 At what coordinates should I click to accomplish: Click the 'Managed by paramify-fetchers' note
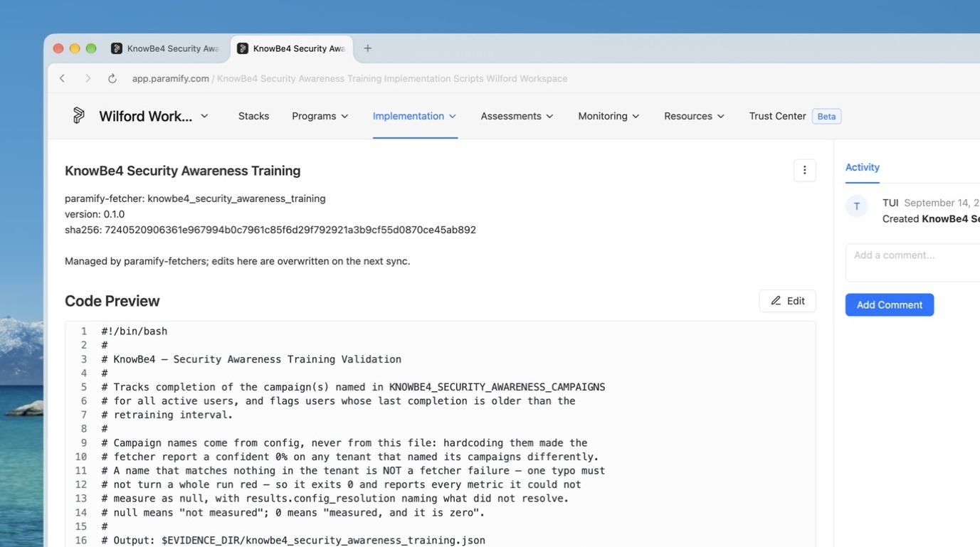237,261
